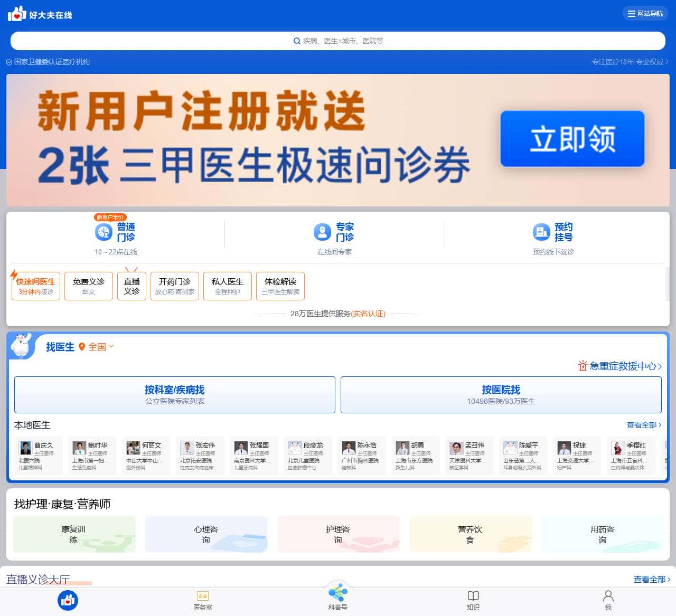This screenshot has width=676, height=616.
Task: Expand 查看全部 for 直播义诊大厅
Action: pyautogui.click(x=652, y=580)
